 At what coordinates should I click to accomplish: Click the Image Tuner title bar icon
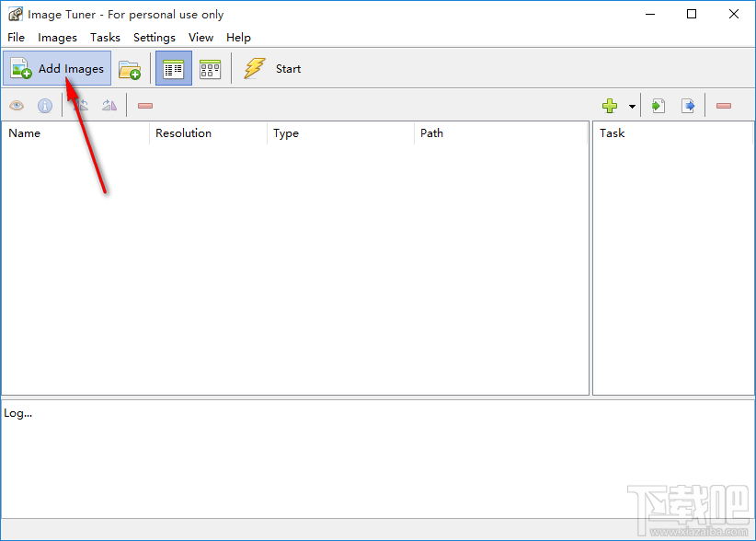click(x=16, y=15)
